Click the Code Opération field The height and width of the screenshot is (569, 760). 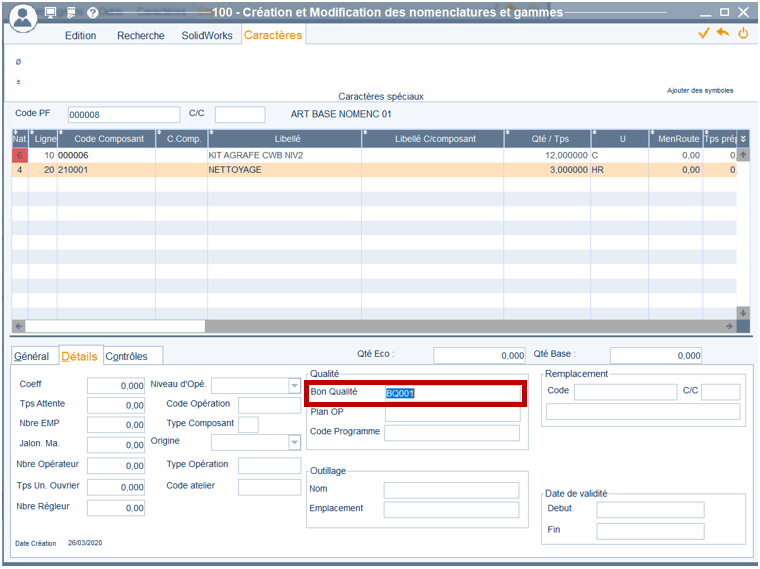coord(269,405)
